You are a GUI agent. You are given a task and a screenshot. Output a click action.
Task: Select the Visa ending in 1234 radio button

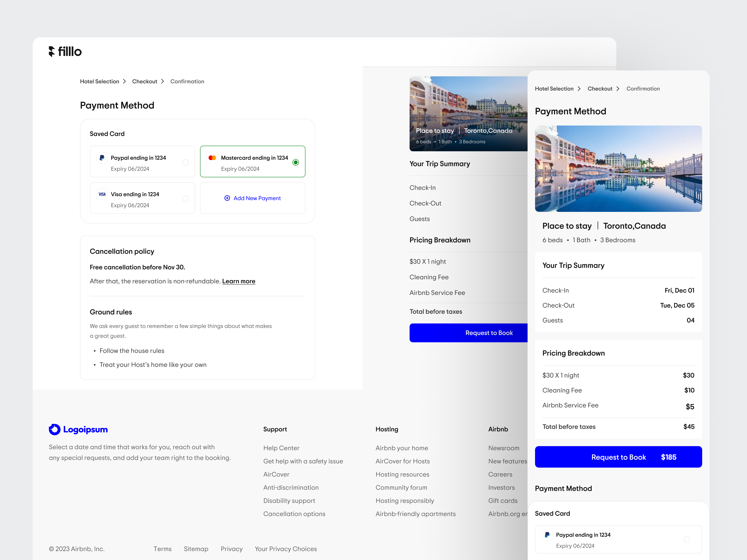pos(185,199)
